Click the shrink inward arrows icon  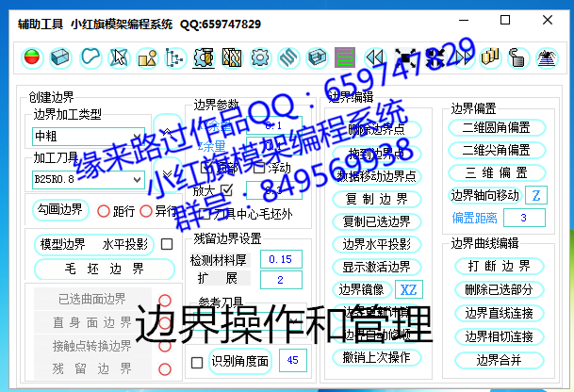coord(435,57)
